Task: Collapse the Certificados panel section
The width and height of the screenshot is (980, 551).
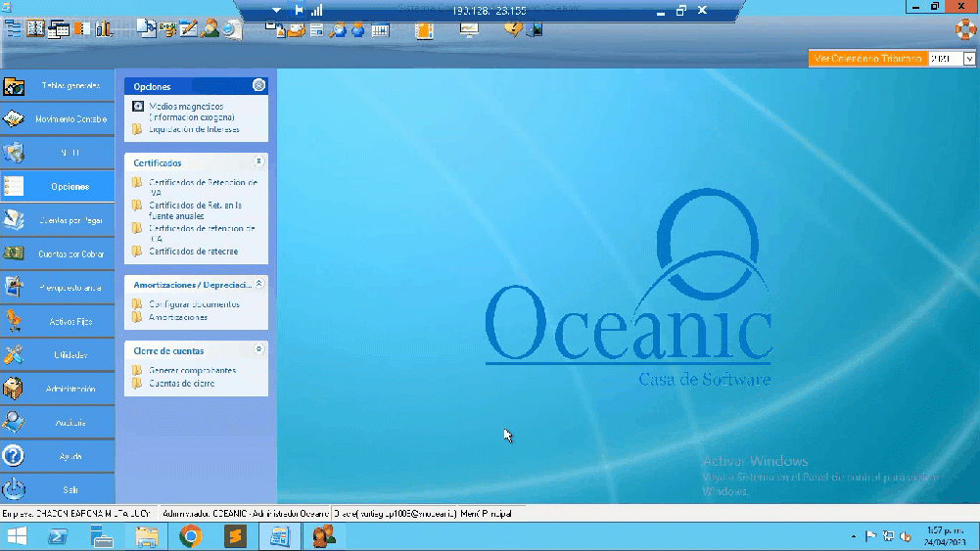Action: pos(258,161)
